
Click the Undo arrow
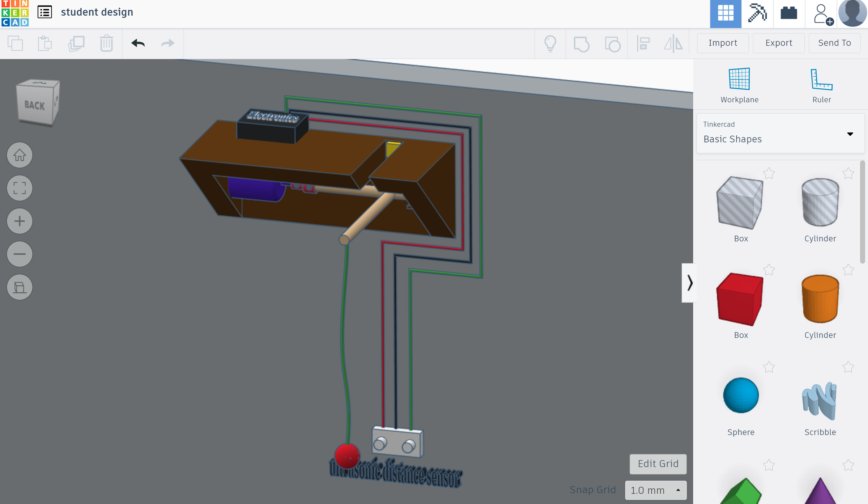click(x=138, y=43)
